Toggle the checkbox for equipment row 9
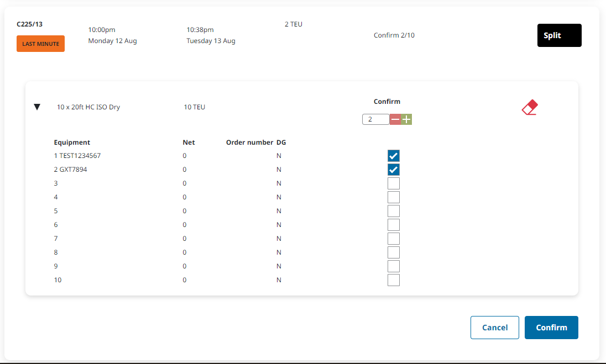The width and height of the screenshot is (606, 364). (x=393, y=266)
